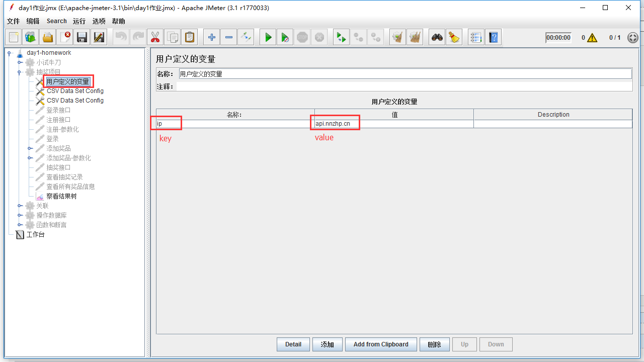Click the Description cell of ip row
The height and width of the screenshot is (362, 644).
tap(553, 124)
